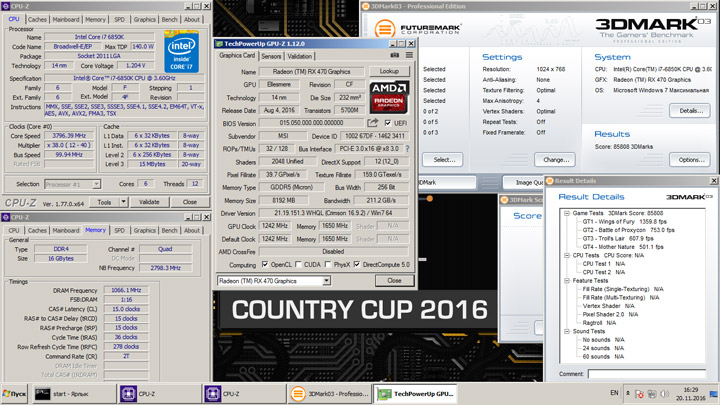Click the GPU name field Radeon RX 470 Graphics
This screenshot has width=720, height=405.
click(x=311, y=72)
